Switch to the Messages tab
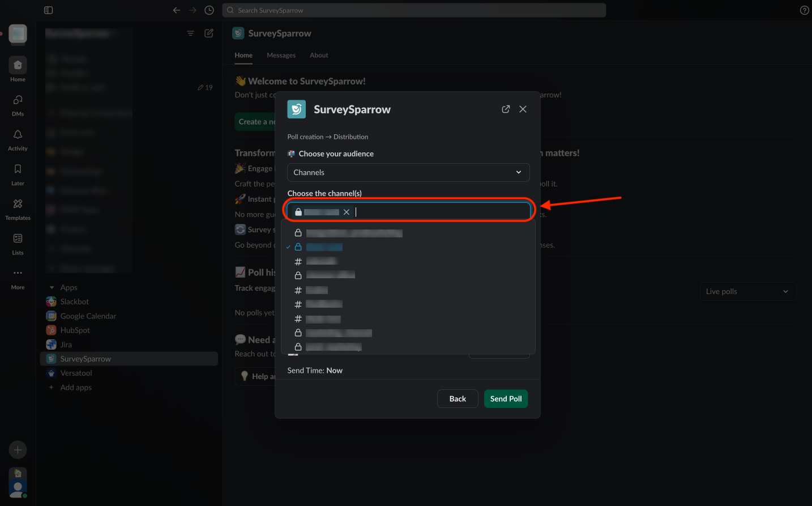812x506 pixels. click(281, 56)
